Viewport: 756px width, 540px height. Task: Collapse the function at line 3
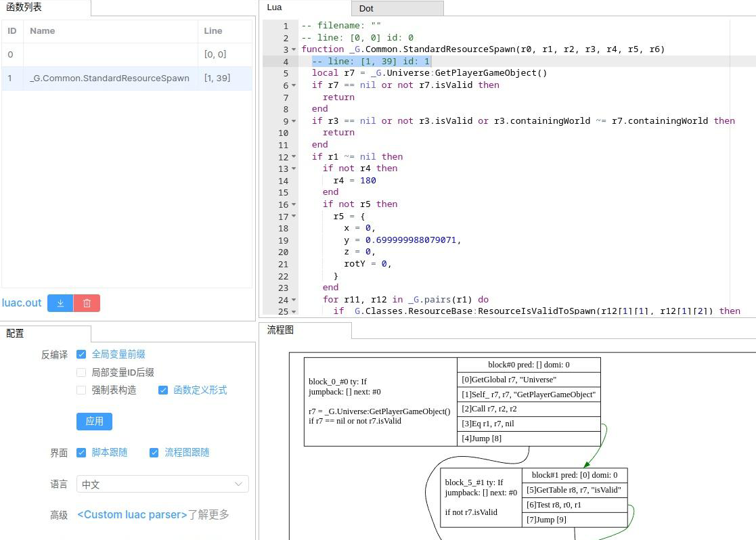pos(292,49)
